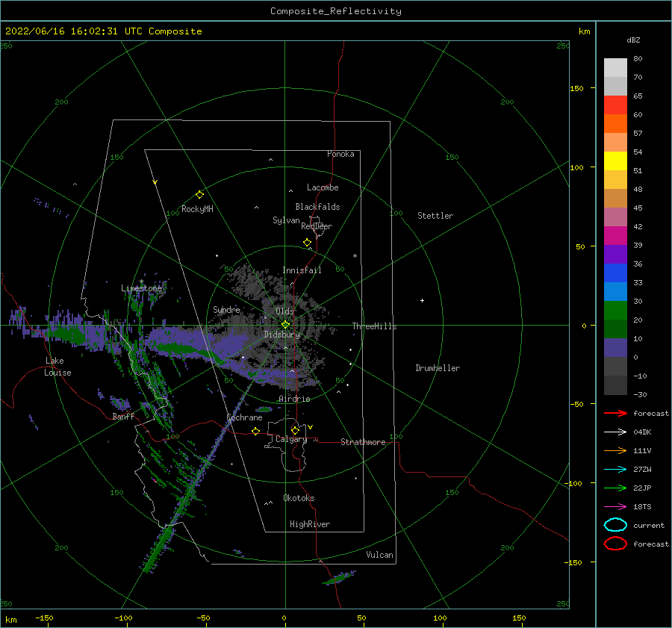Click the Composite_Reflectivity title text
672x628 pixels.
tap(336, 11)
